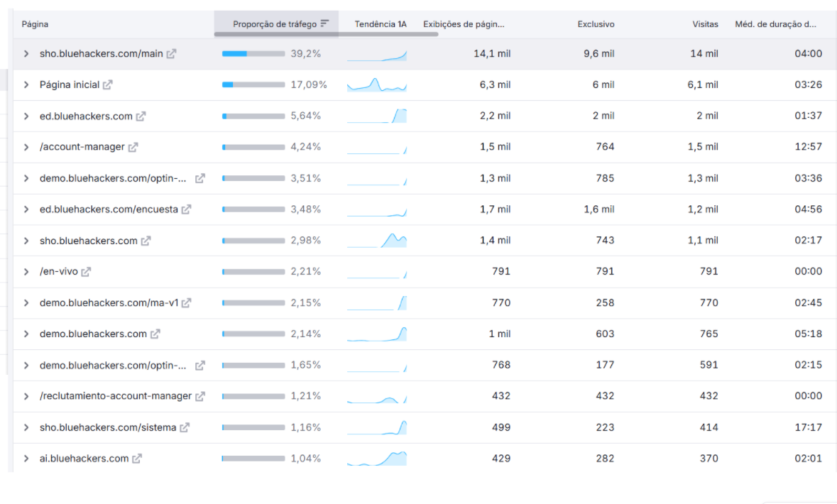This screenshot has height=504, width=837.
Task: Sort by Méd. de duração column header
Action: coord(776,24)
